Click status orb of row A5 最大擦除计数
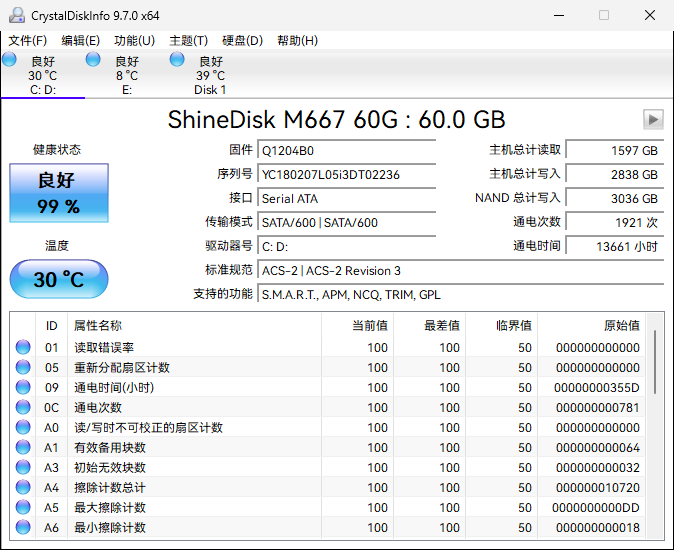This screenshot has width=674, height=550. [x=23, y=507]
